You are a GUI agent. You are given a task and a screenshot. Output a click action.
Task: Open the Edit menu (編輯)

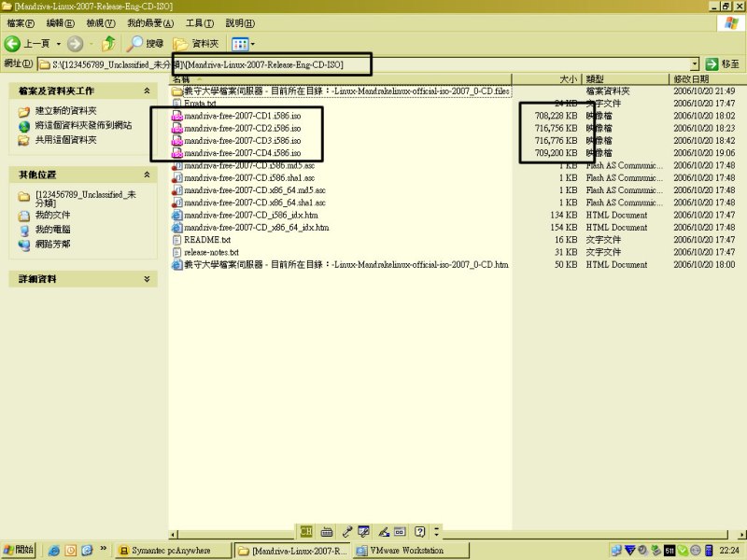[61, 22]
